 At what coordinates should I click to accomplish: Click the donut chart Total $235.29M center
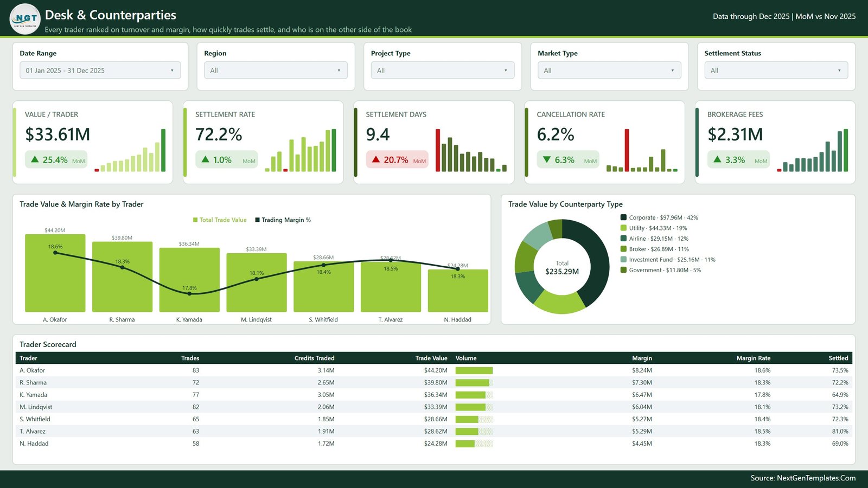[562, 267]
